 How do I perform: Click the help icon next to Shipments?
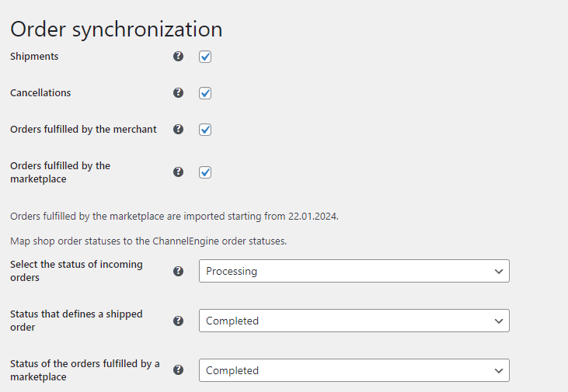pyautogui.click(x=178, y=57)
